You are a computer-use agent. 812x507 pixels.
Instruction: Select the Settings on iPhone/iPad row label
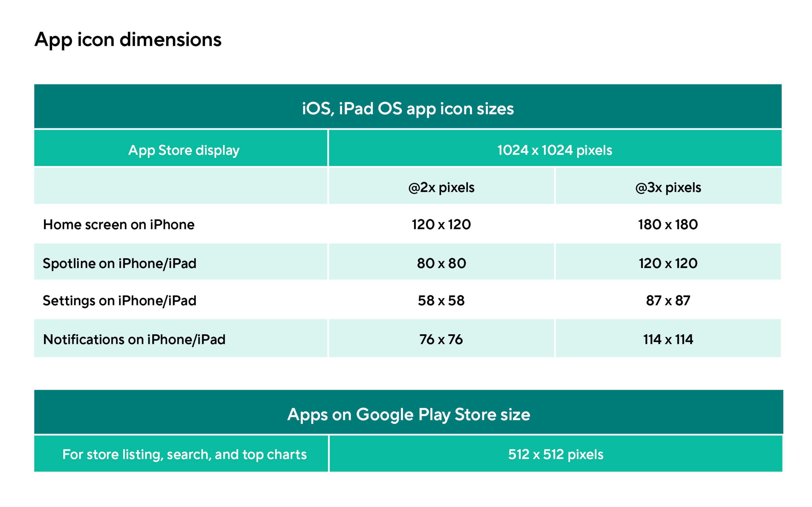[120, 301]
